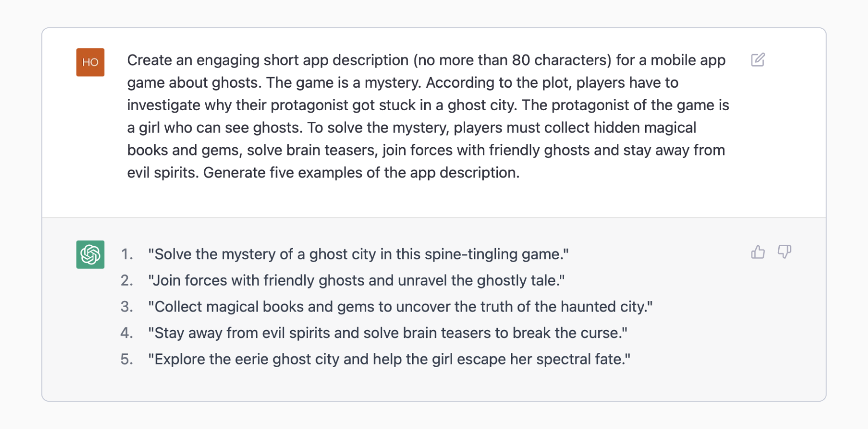Click "Create an engaging short app description" text
Image resolution: width=868 pixels, height=429 pixels.
(267, 60)
